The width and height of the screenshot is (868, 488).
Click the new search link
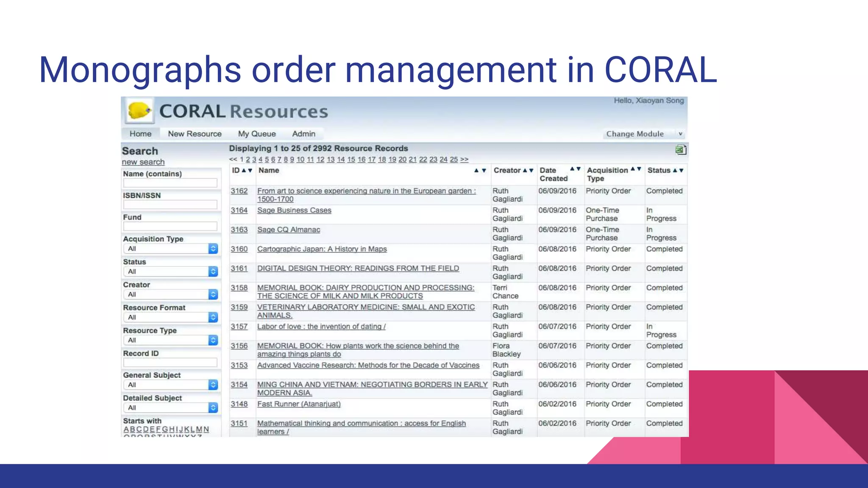(x=143, y=162)
